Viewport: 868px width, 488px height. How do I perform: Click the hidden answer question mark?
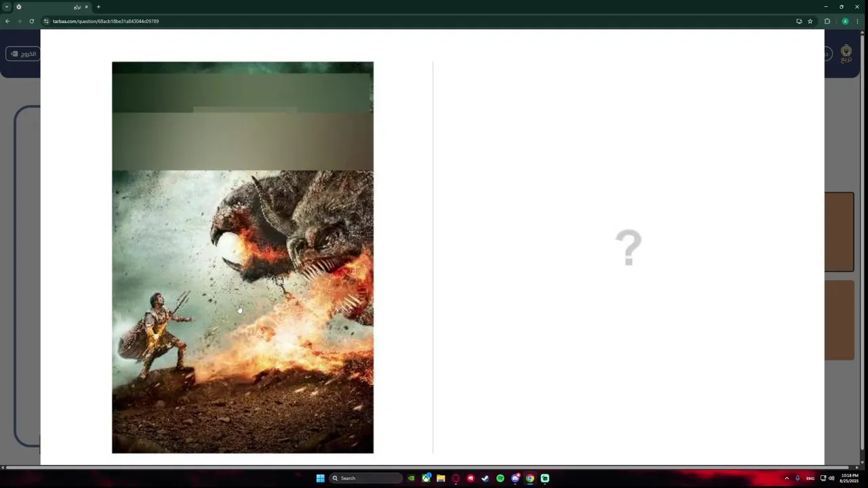[629, 247]
